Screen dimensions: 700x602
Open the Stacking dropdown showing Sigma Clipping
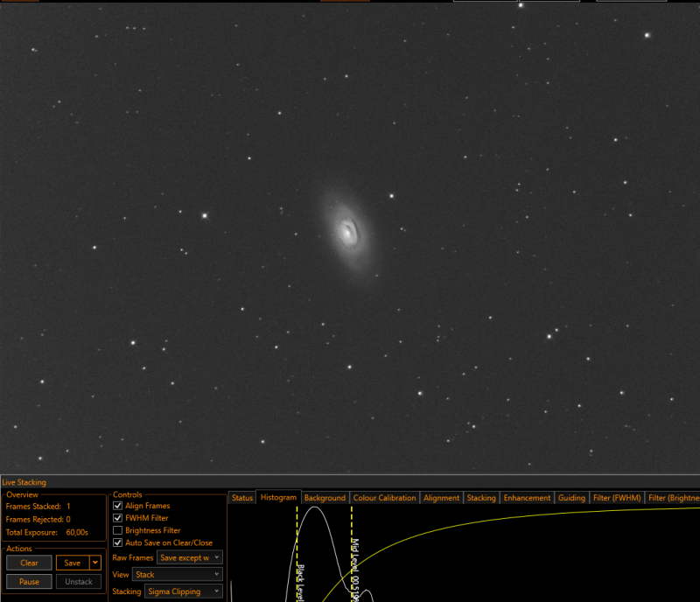[184, 591]
